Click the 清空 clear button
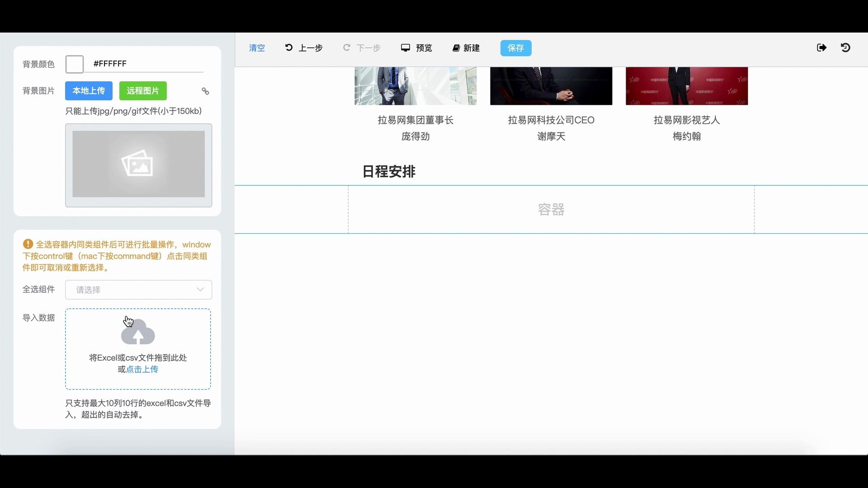 click(257, 48)
